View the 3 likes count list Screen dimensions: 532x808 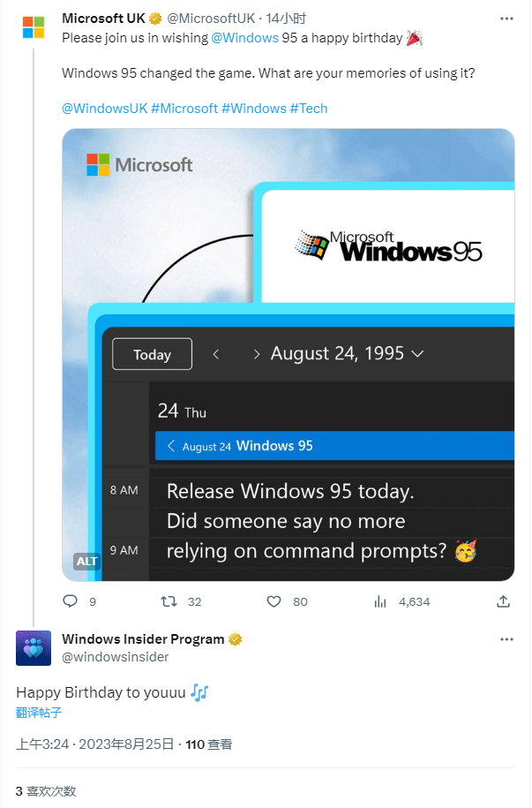pyautogui.click(x=46, y=790)
